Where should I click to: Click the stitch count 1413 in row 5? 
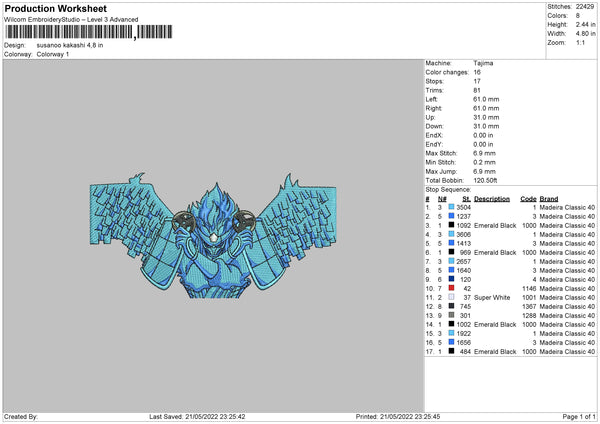[x=463, y=243]
